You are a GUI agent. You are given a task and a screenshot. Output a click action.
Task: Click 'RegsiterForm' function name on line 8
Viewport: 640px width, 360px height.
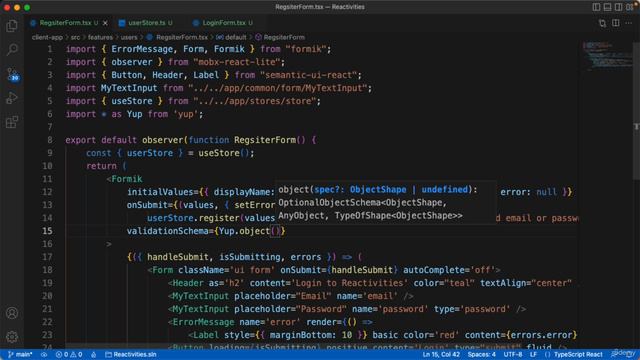click(x=265, y=140)
